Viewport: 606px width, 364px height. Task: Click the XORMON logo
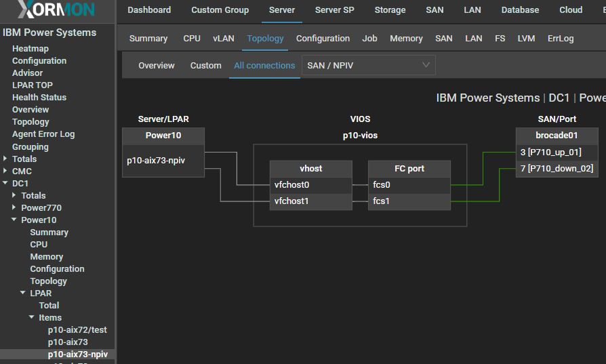click(x=56, y=10)
